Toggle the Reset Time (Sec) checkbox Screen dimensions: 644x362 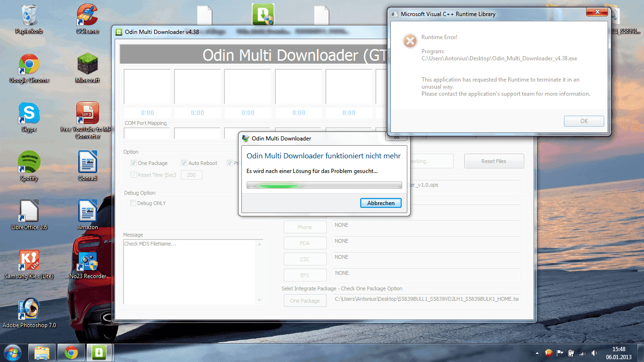134,175
